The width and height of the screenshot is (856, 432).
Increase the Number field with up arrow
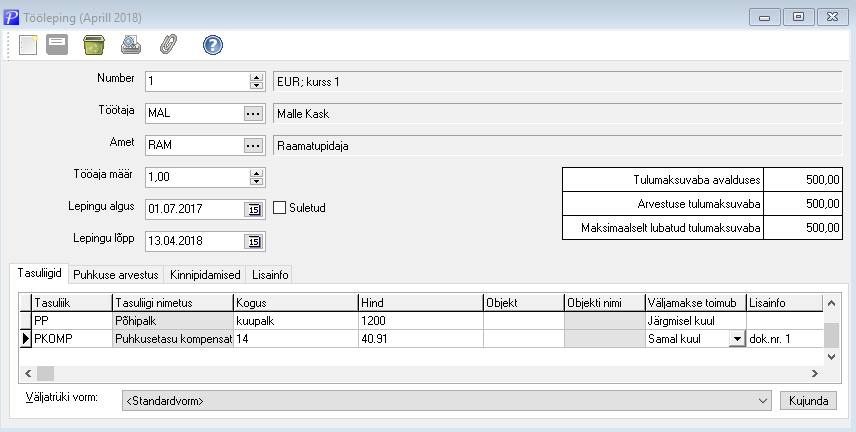(x=256, y=78)
